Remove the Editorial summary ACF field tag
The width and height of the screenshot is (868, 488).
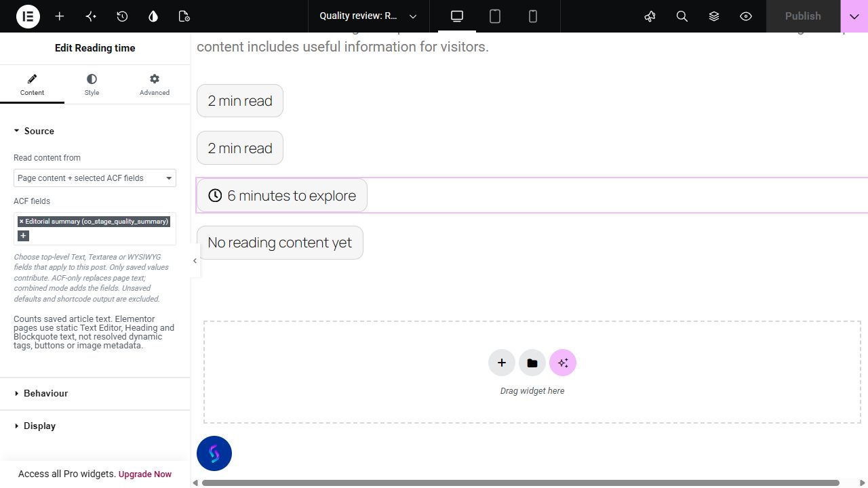21,222
